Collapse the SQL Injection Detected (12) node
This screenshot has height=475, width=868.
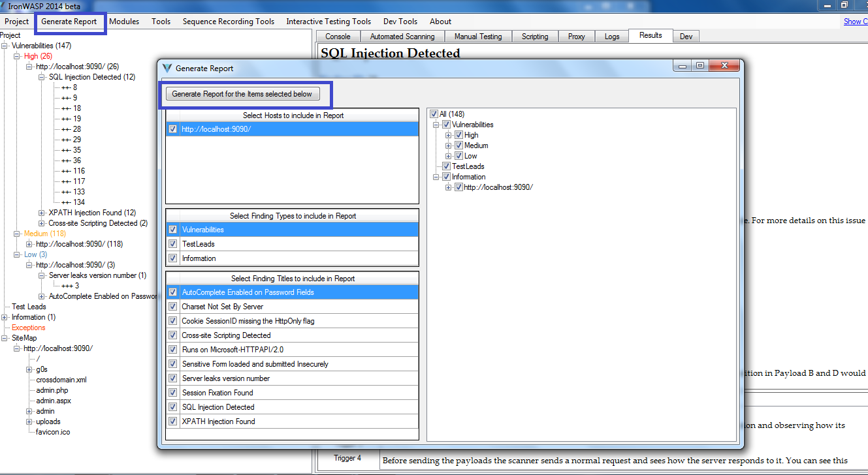(40, 76)
